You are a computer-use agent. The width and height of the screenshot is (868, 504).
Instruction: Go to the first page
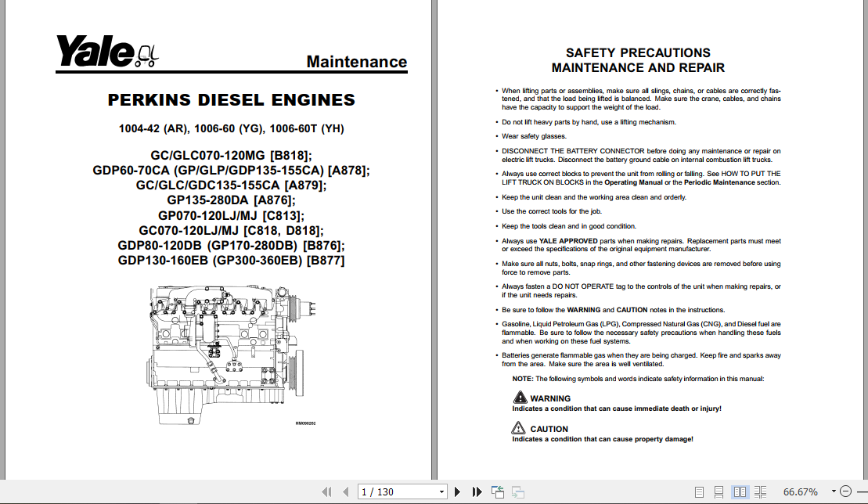click(x=326, y=491)
